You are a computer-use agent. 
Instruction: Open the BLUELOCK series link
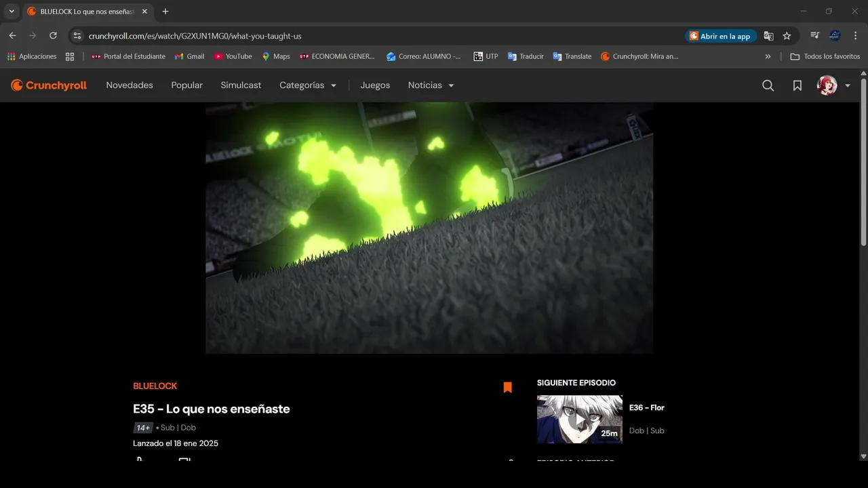coord(155,386)
